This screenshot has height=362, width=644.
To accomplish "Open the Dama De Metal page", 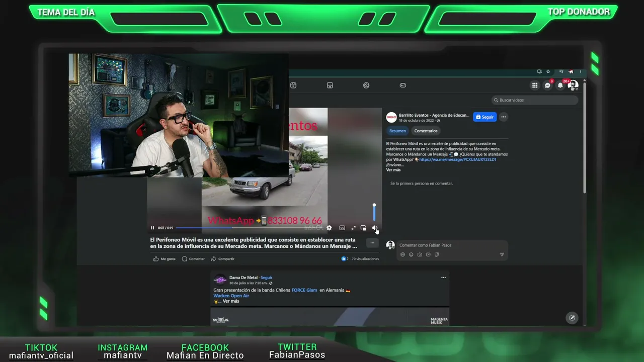I will pos(244,278).
